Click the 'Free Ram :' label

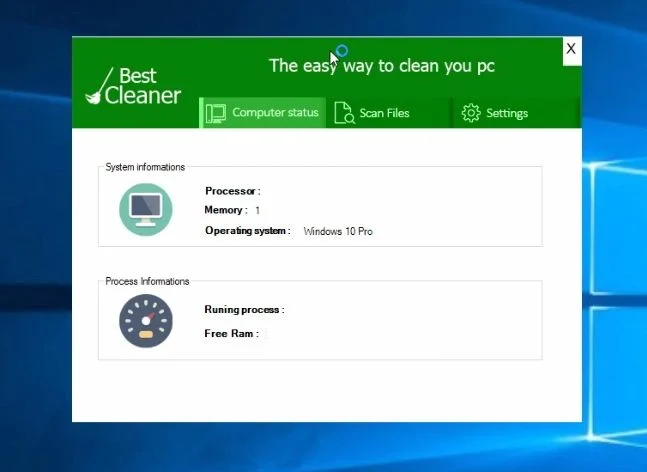pyautogui.click(x=231, y=333)
